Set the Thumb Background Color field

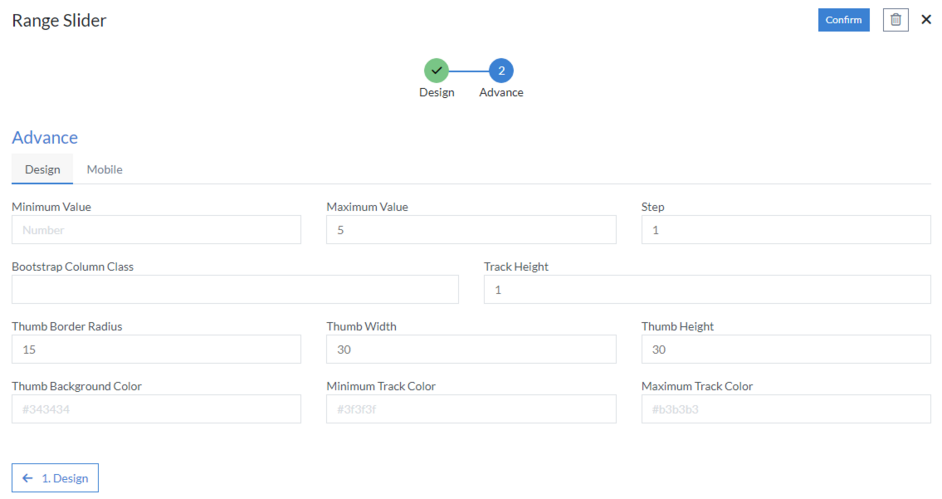pos(156,409)
